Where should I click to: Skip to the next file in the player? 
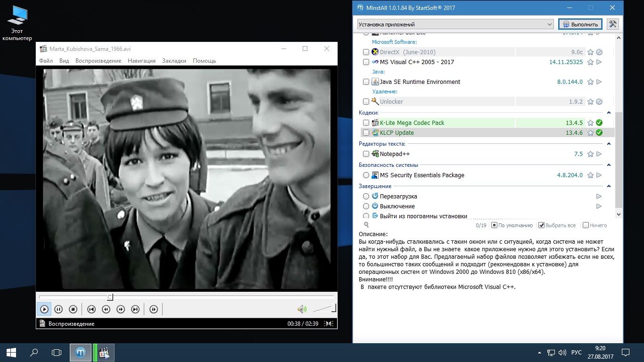click(x=135, y=309)
